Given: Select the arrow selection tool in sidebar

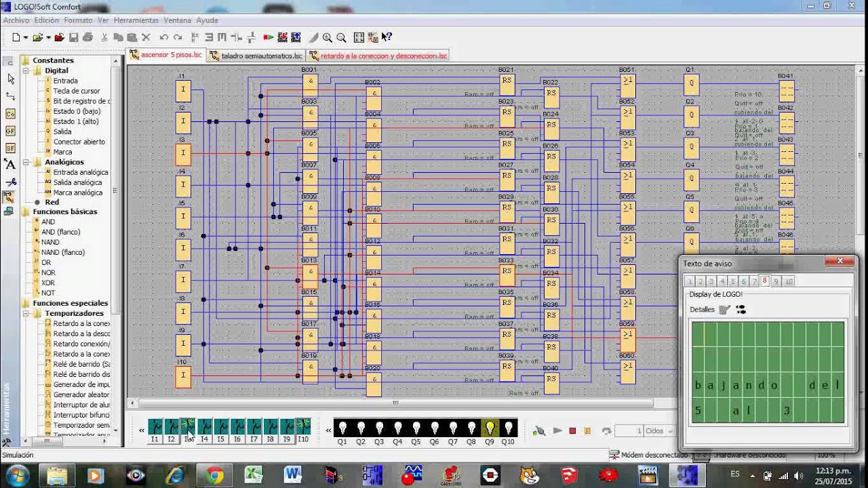Looking at the screenshot, I should [10, 79].
